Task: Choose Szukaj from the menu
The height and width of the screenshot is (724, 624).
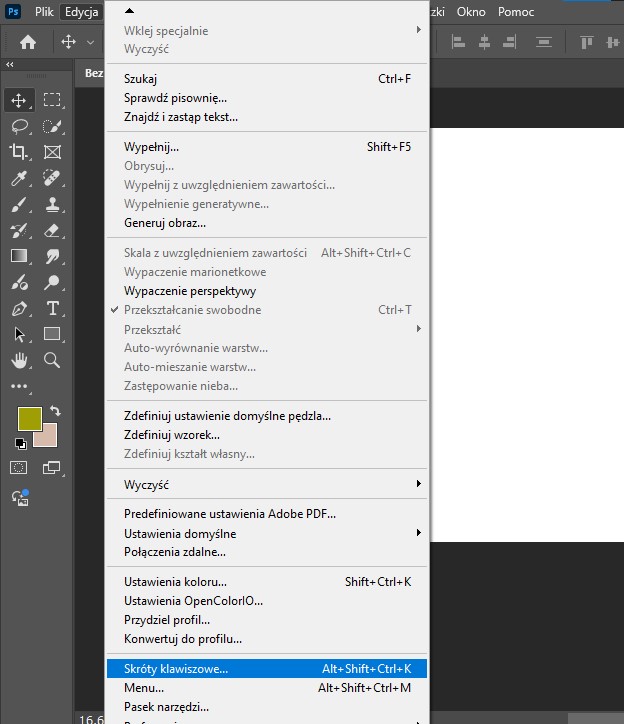Action: click(x=267, y=79)
